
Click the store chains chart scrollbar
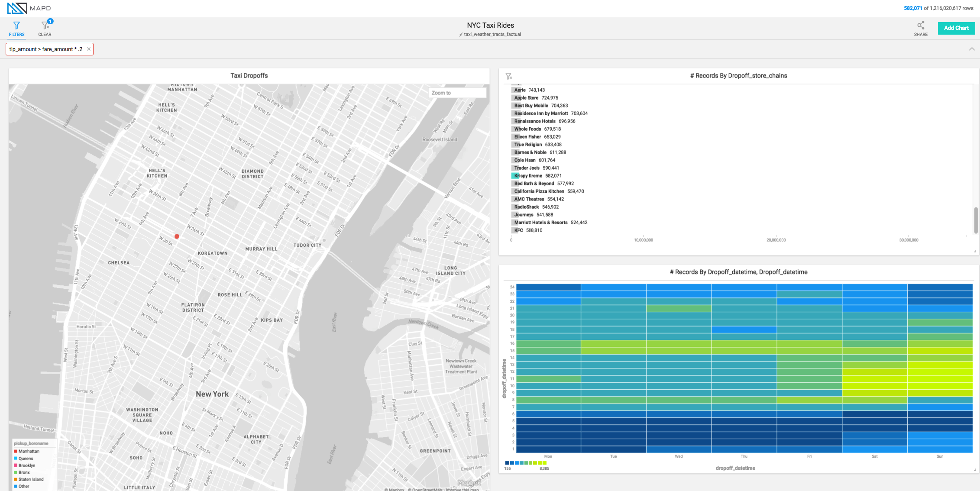tap(976, 220)
